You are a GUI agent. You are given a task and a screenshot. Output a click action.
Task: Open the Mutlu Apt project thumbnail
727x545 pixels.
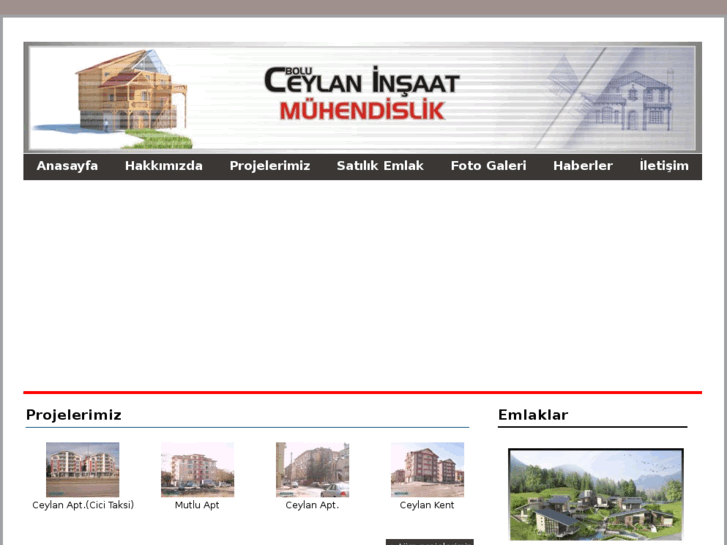198,469
